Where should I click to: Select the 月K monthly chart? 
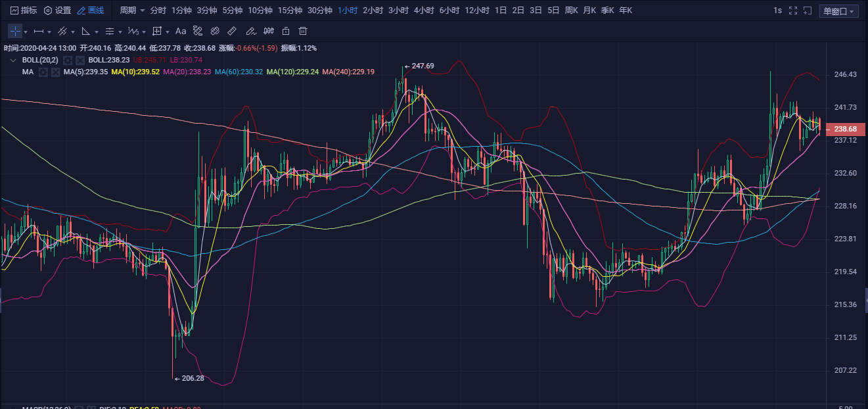590,11
